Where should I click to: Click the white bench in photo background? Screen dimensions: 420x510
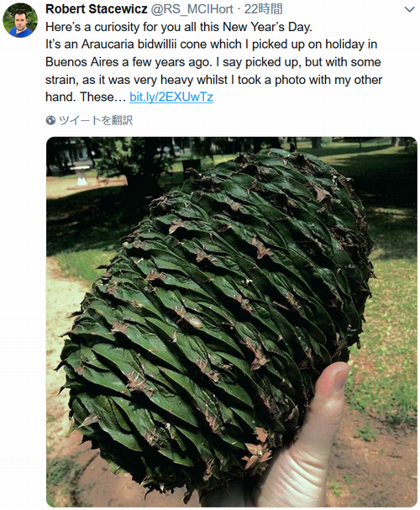80,175
